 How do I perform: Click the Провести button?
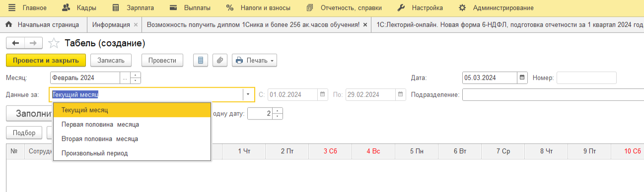tap(162, 60)
